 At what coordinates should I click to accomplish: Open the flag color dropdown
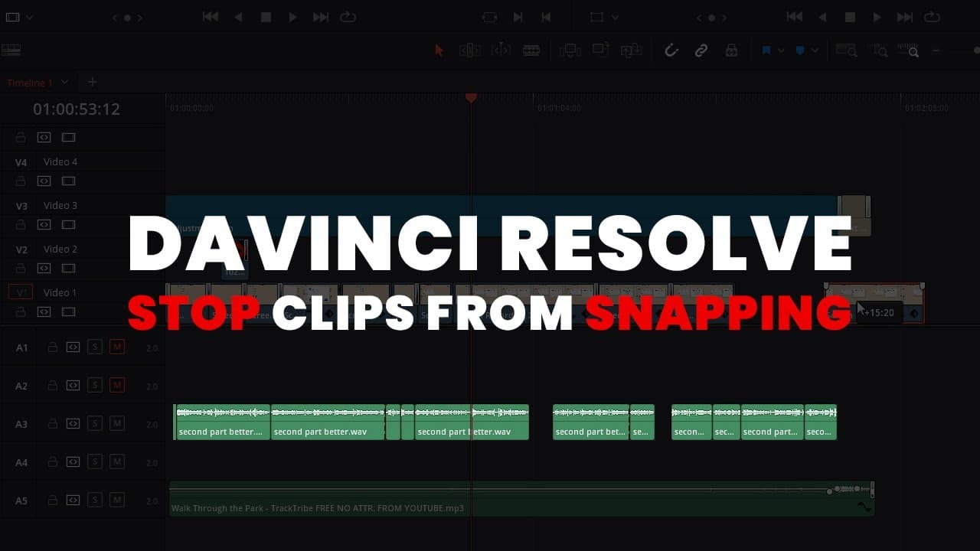(x=781, y=51)
